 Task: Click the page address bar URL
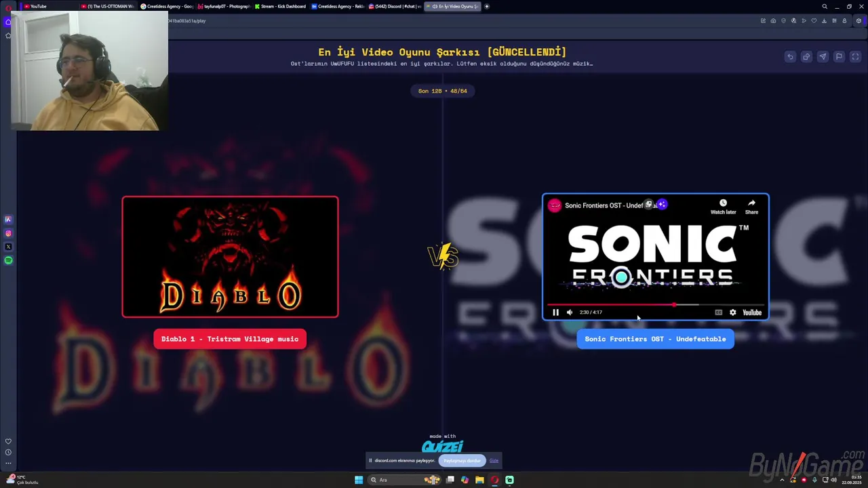point(186,21)
